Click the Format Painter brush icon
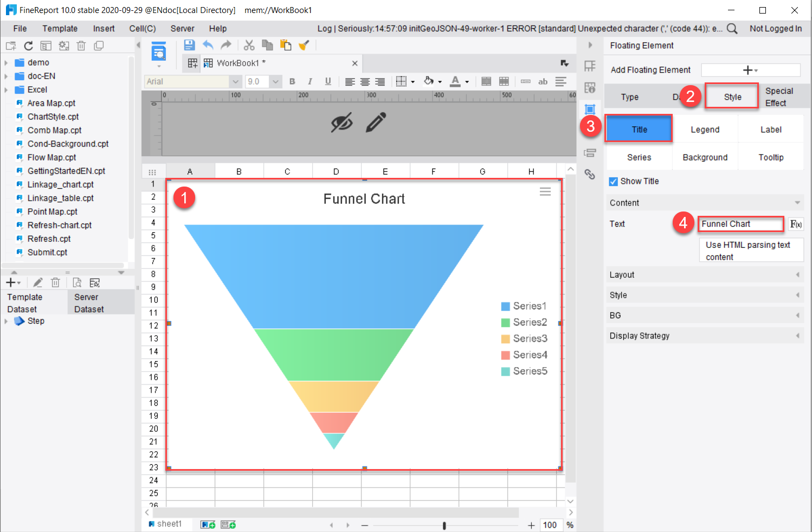The image size is (812, 532). coord(304,45)
